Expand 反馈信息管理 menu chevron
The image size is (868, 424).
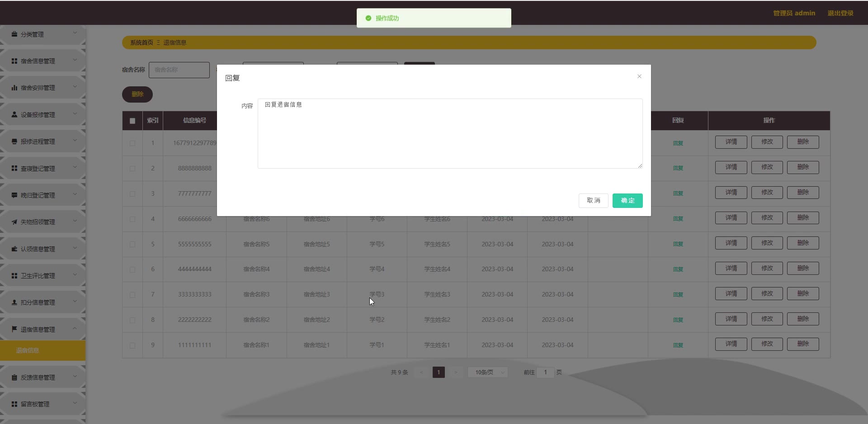[x=75, y=376]
